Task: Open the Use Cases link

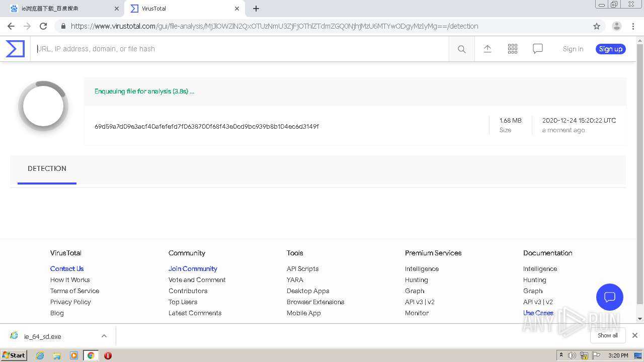Action: point(538,313)
